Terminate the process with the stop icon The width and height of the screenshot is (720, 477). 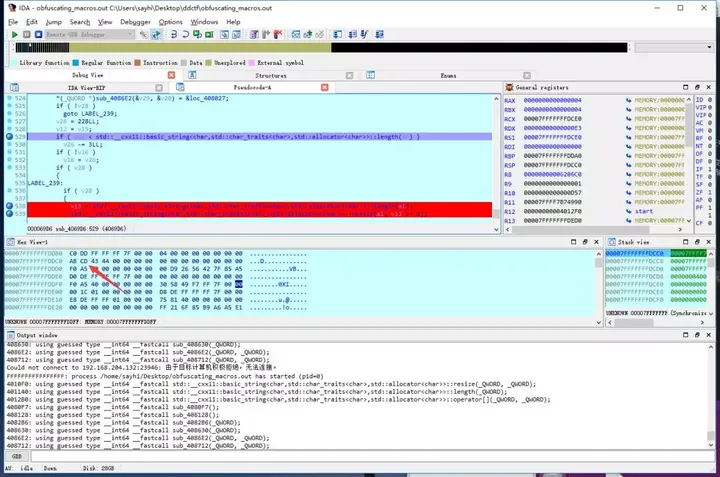coord(39,34)
